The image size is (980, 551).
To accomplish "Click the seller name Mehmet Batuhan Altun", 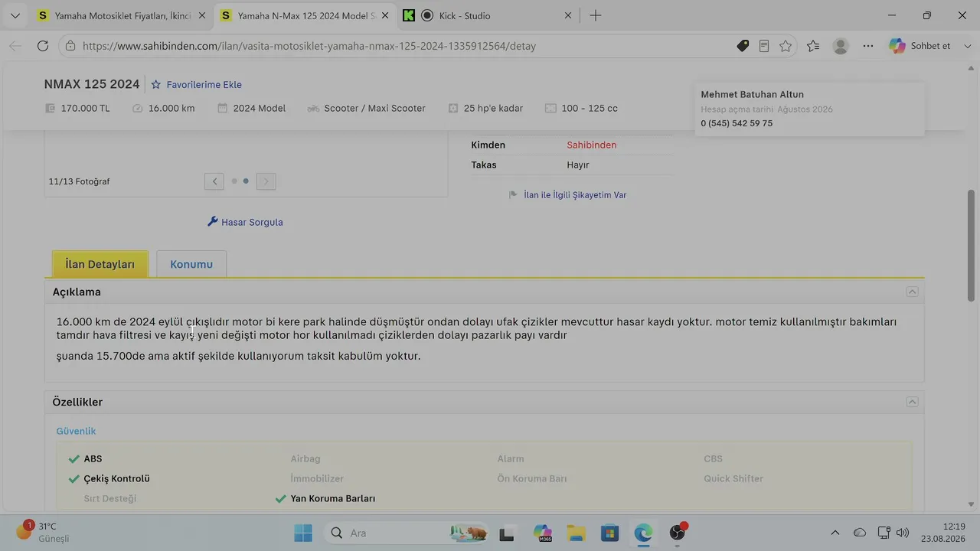I will (752, 94).
